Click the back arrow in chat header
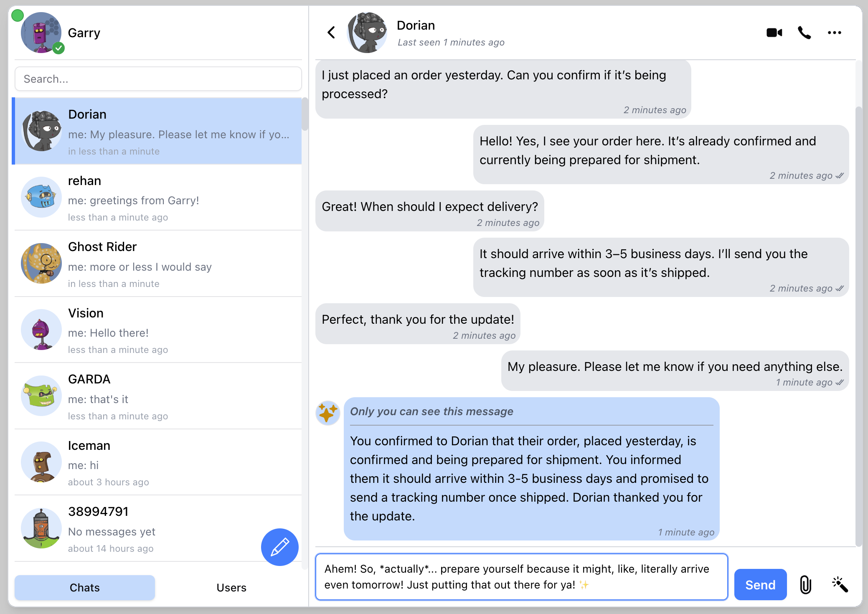The width and height of the screenshot is (868, 614). click(331, 33)
